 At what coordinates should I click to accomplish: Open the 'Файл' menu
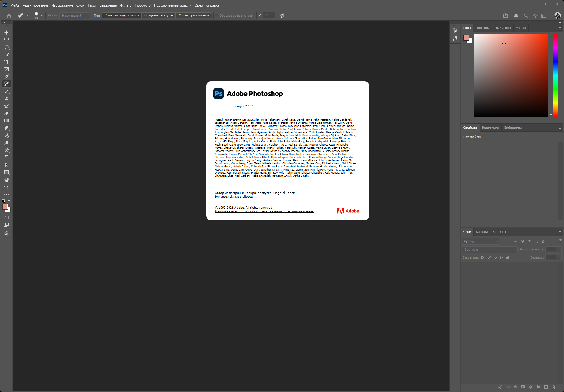pos(15,5)
